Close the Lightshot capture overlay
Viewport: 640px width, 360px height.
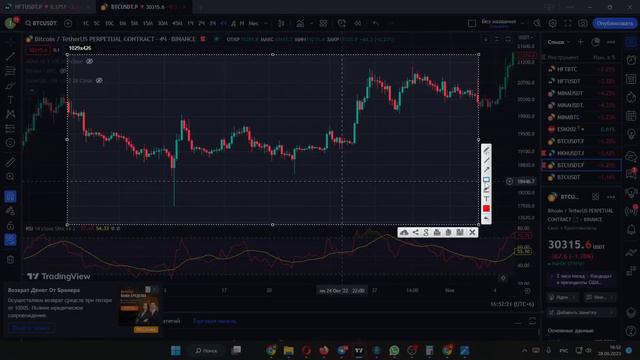(x=472, y=232)
